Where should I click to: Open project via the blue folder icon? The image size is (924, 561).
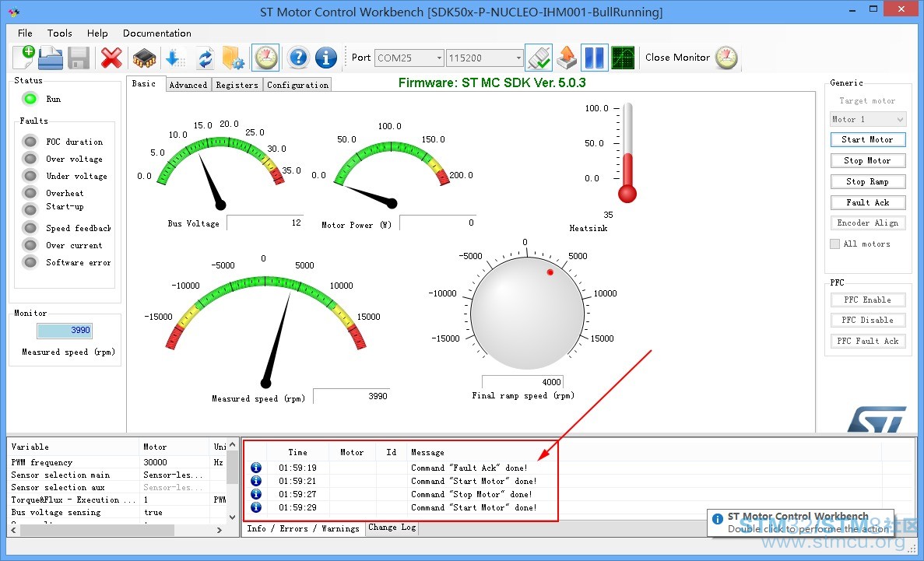tap(51, 58)
